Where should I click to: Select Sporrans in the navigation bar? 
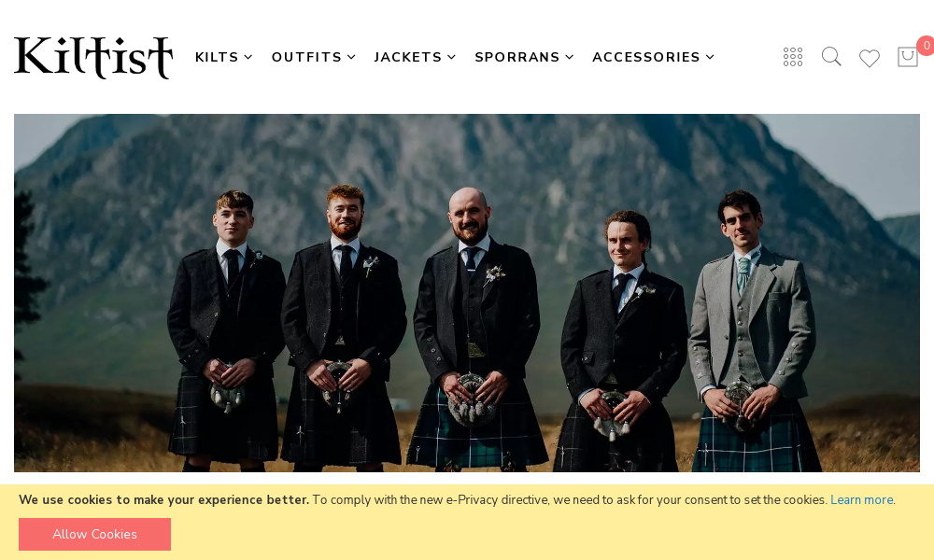click(517, 57)
